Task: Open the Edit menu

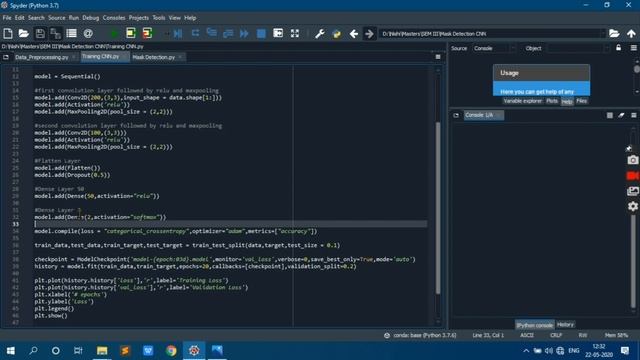Action: [x=20, y=18]
